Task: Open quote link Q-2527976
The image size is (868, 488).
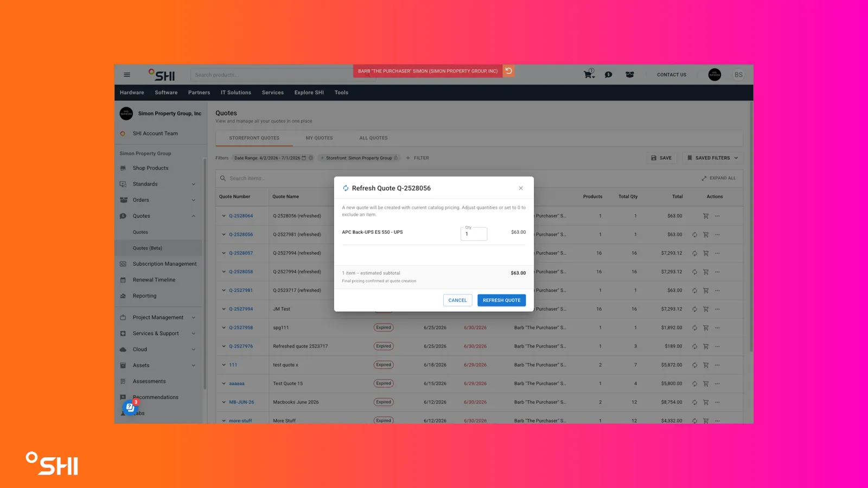Action: coord(241,346)
